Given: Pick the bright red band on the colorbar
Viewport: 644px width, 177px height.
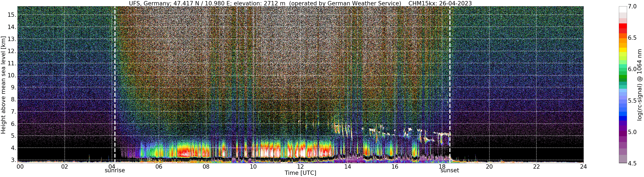Looking at the screenshot, I should click(x=623, y=26).
